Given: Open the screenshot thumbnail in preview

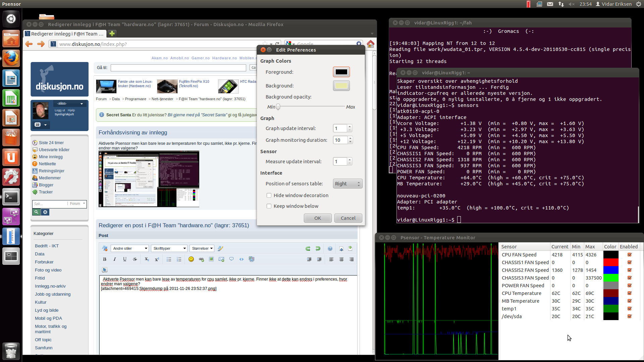Looking at the screenshot, I should click(149, 179).
